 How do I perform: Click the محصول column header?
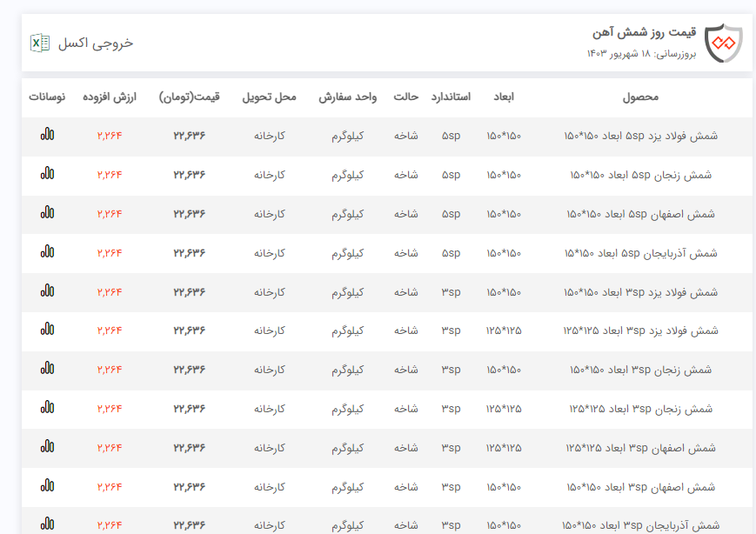point(640,97)
